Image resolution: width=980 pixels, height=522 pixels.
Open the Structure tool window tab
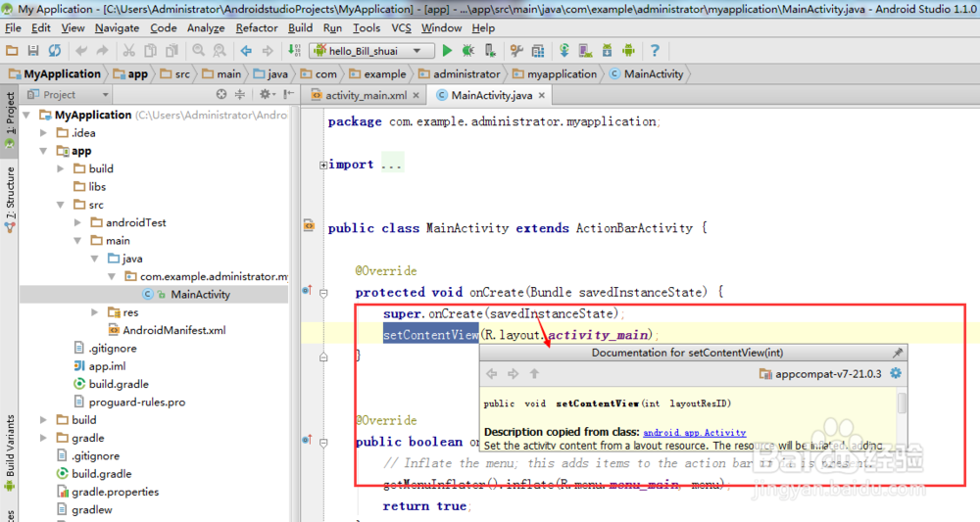(x=10, y=200)
